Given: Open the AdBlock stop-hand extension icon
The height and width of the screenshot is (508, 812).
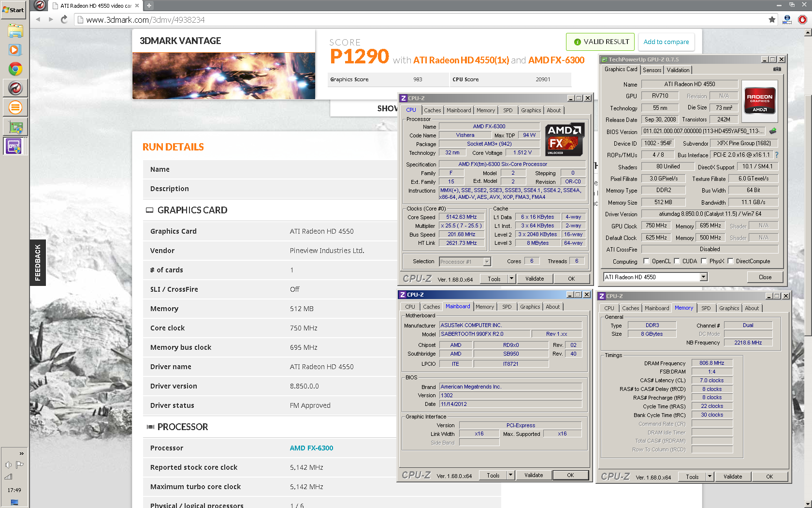Looking at the screenshot, I should pyautogui.click(x=802, y=19).
